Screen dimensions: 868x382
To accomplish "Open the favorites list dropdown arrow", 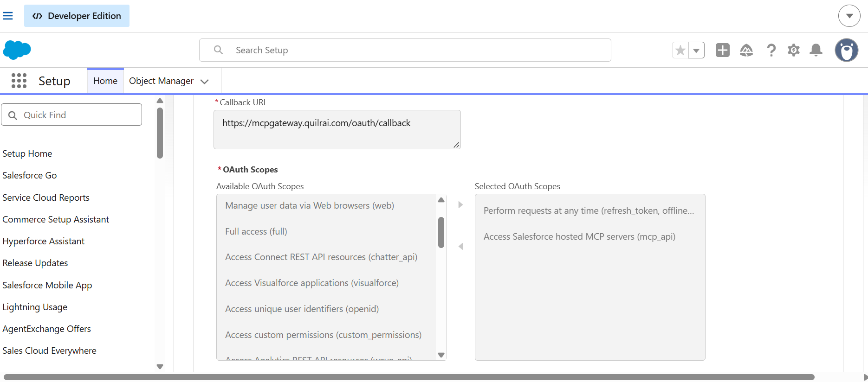I will coord(696,50).
